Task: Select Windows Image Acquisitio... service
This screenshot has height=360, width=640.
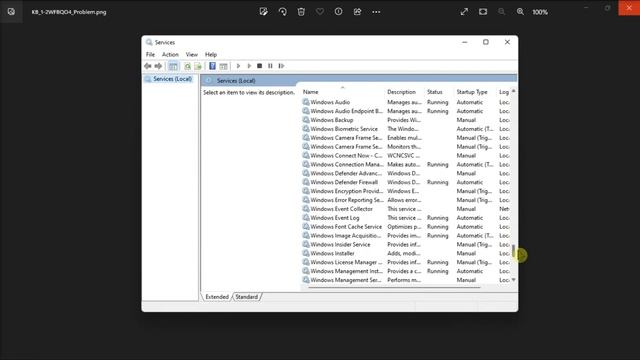Action: click(x=406, y=236)
